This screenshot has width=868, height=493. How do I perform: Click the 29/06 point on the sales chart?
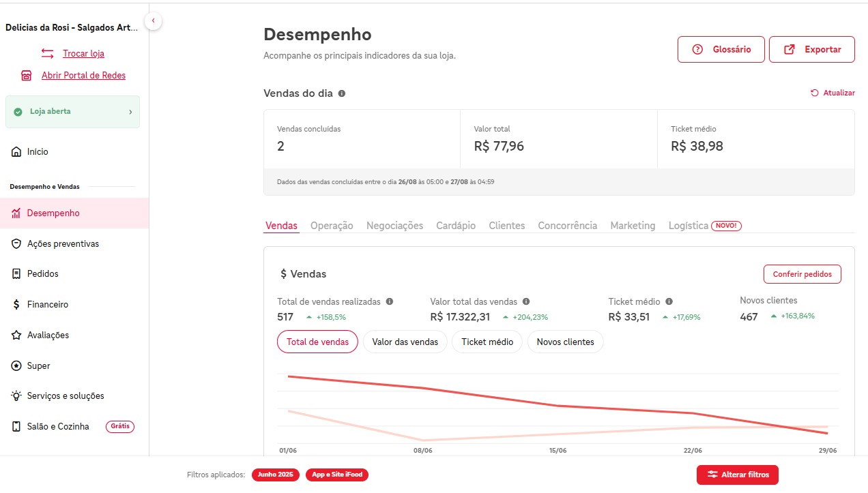click(827, 433)
